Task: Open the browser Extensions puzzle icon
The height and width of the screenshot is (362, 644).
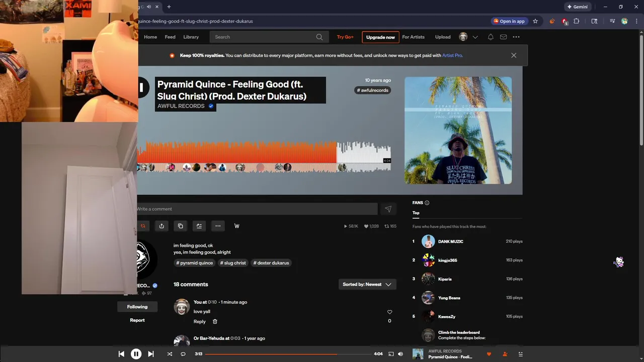Action: [x=577, y=21]
